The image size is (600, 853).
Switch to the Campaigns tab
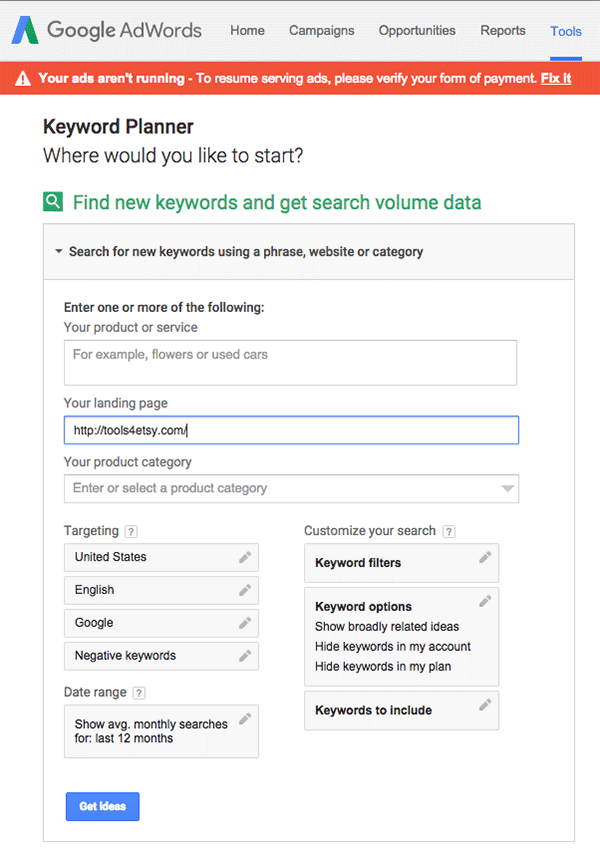tap(321, 30)
